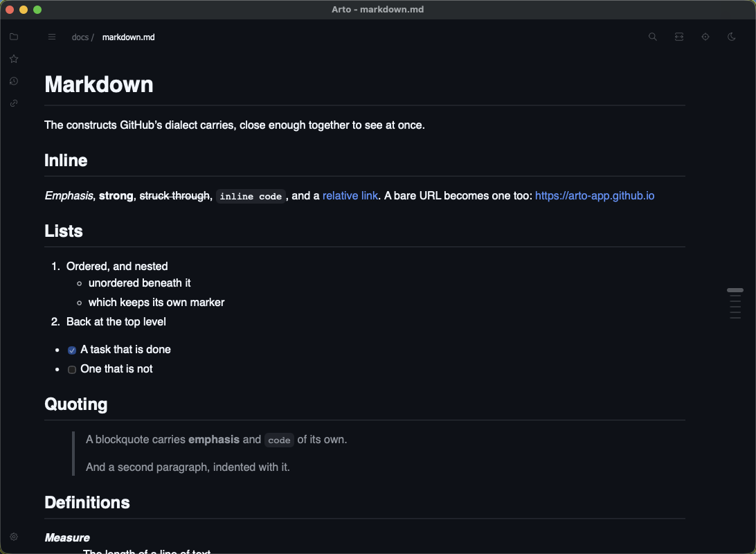Click bold 'emphasis' word inside the blockquote
The image size is (756, 554).
pos(214,440)
